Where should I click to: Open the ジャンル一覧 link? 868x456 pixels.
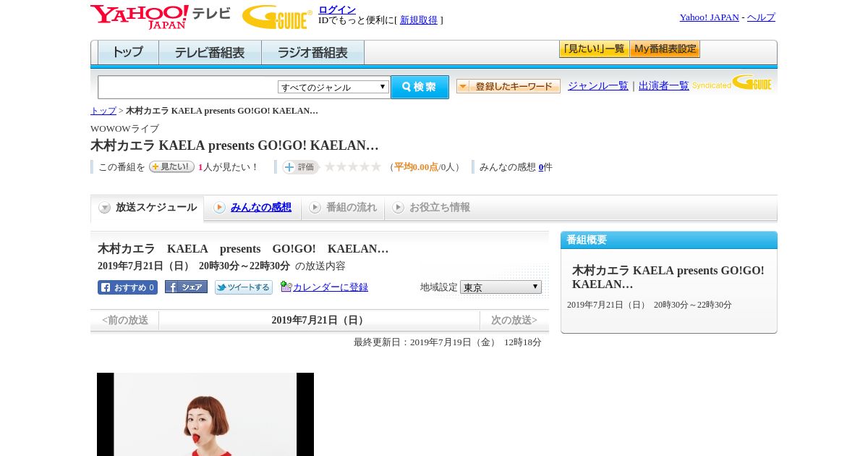[598, 85]
